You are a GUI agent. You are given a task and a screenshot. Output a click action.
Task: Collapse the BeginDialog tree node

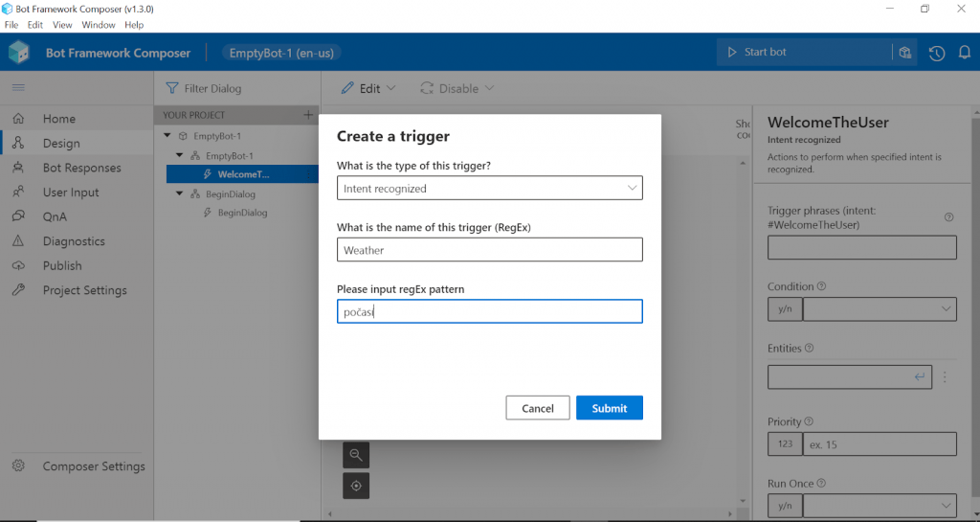pyautogui.click(x=181, y=193)
